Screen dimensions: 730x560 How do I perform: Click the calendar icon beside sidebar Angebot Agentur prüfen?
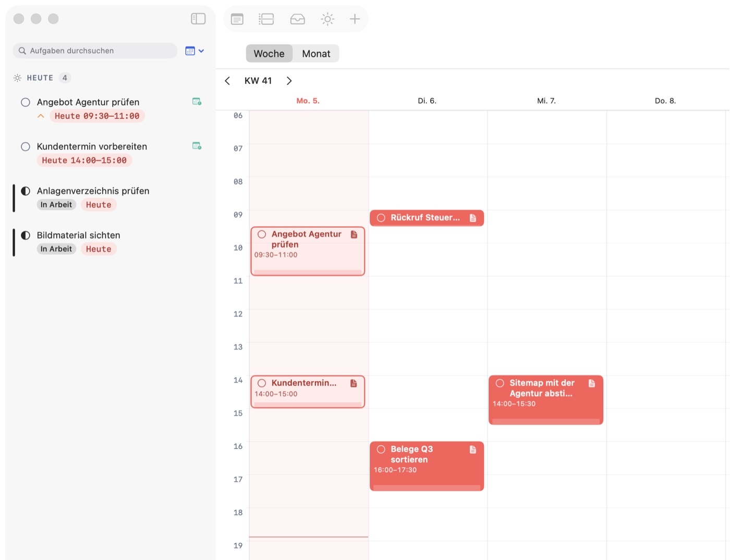point(197,102)
